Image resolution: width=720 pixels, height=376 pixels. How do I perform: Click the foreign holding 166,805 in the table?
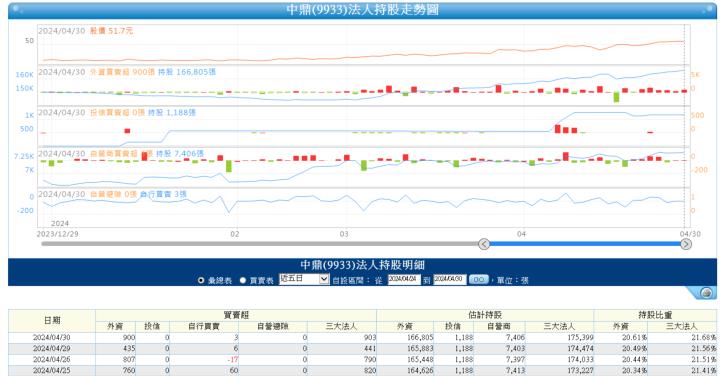click(420, 337)
